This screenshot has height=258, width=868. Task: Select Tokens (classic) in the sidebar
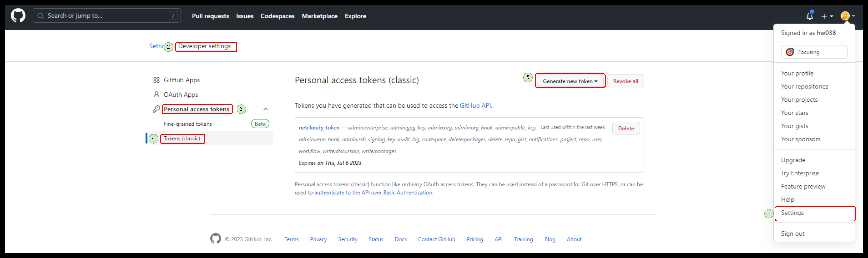tap(182, 139)
